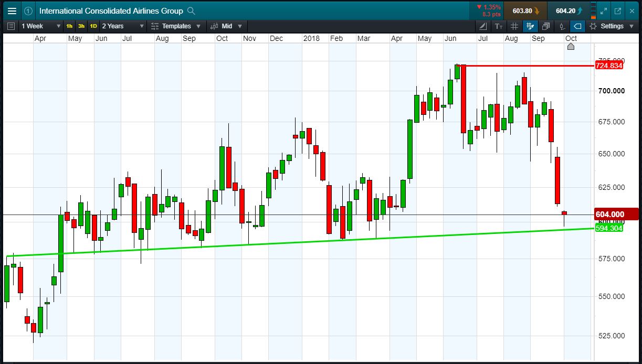Close the chart panel
This screenshot has height=364, width=642.
(x=632, y=10)
